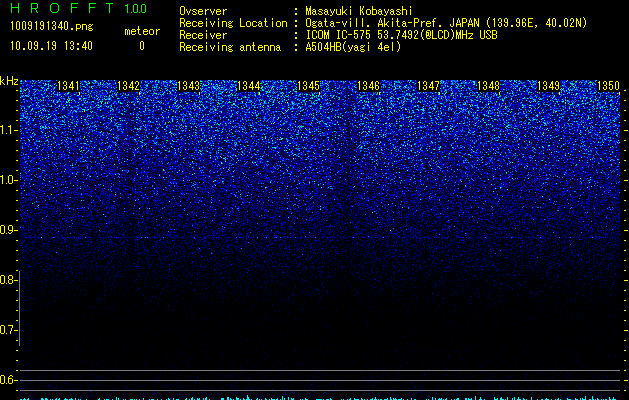Click the Receiver field label
Image resolution: width=629 pixels, height=400 pixels.
[203, 35]
